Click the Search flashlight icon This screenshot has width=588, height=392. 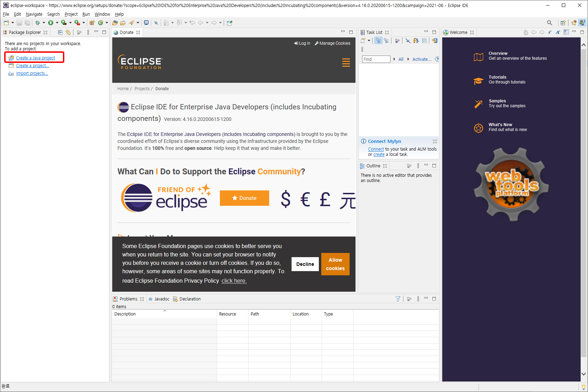pos(131,23)
